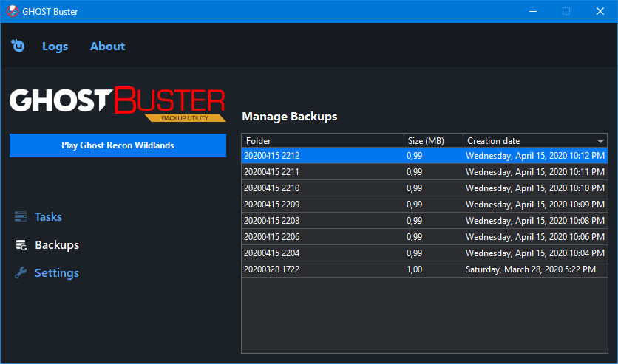This screenshot has height=364, width=618.
Task: Open the Logs page
Action: click(55, 47)
